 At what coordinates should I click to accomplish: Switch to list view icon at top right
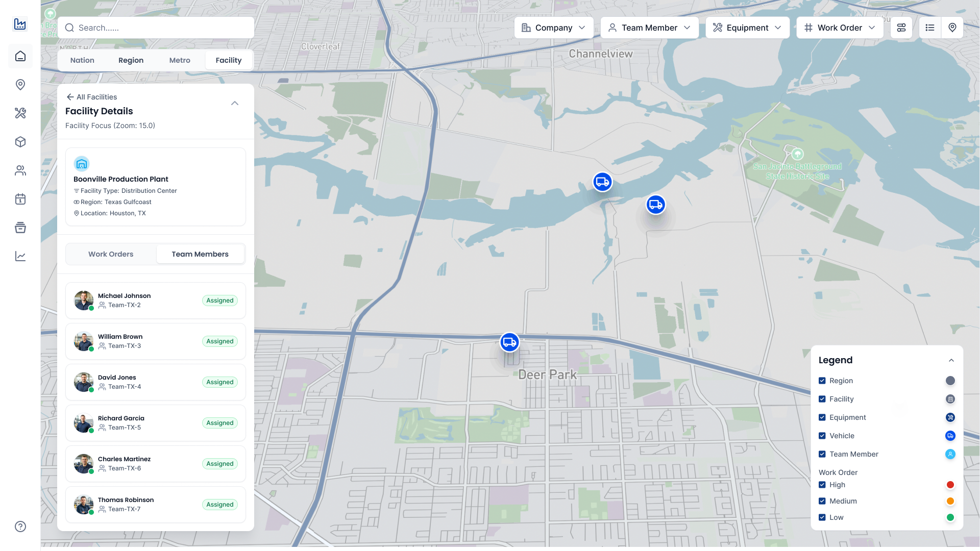point(930,28)
